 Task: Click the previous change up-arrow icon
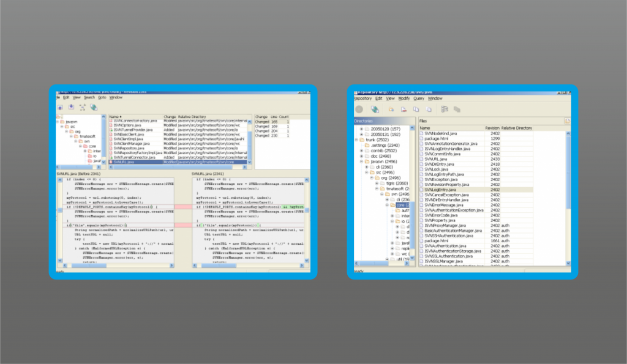60,108
